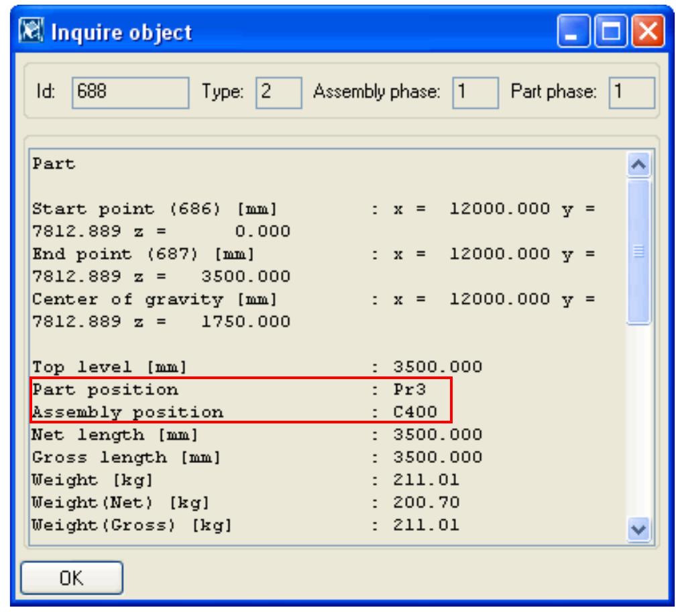This screenshot has width=676, height=616.
Task: Click the Start point coordinates text
Action: click(x=201, y=210)
